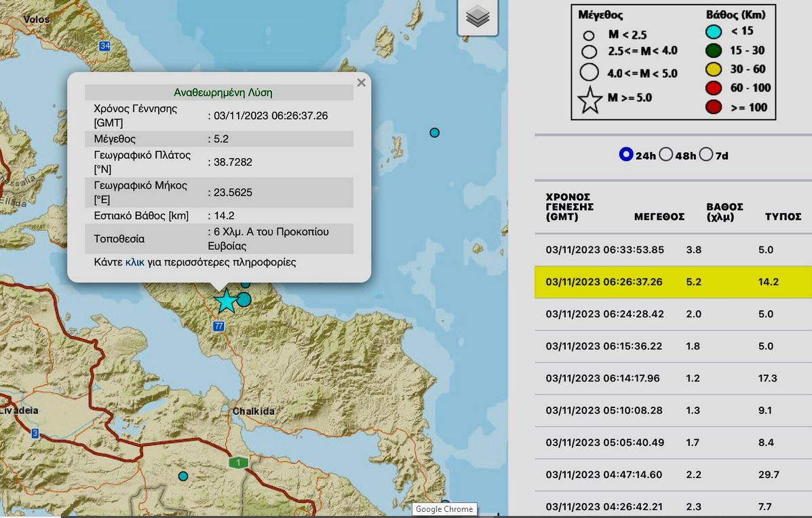Click the ΜΕΓΕΘΟΣ column header
This screenshot has height=518, width=812.
659,217
